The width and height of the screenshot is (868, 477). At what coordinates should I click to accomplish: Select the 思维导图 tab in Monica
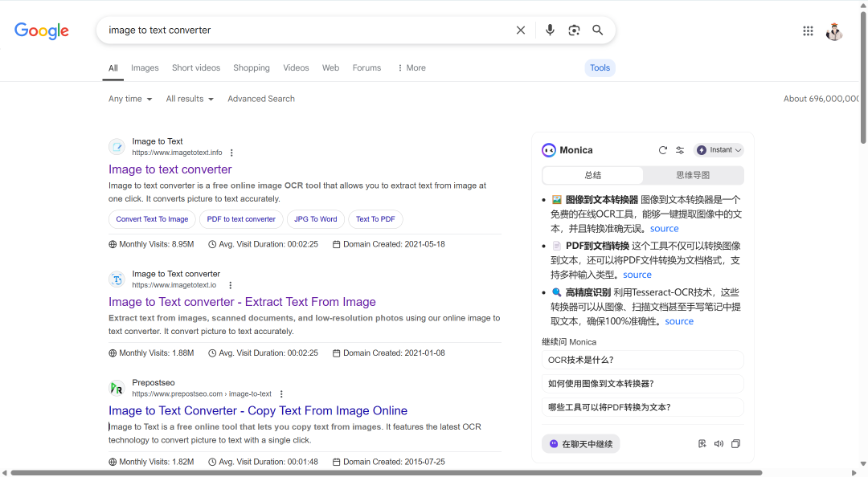[x=693, y=175]
